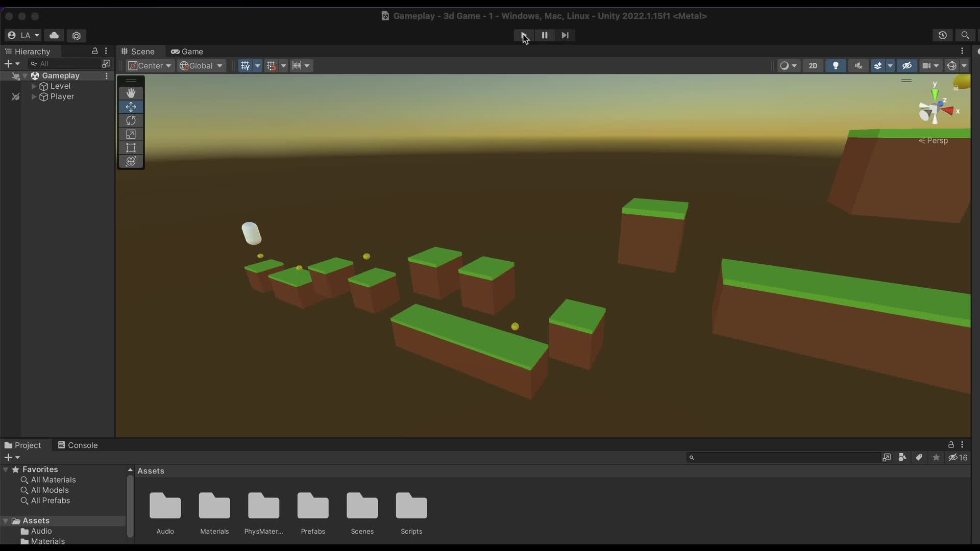
Task: Select the Hand tool for panning
Action: click(x=131, y=93)
